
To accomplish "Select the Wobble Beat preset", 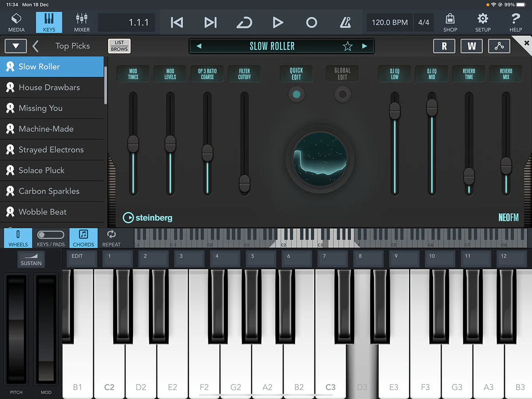I will pos(52,212).
